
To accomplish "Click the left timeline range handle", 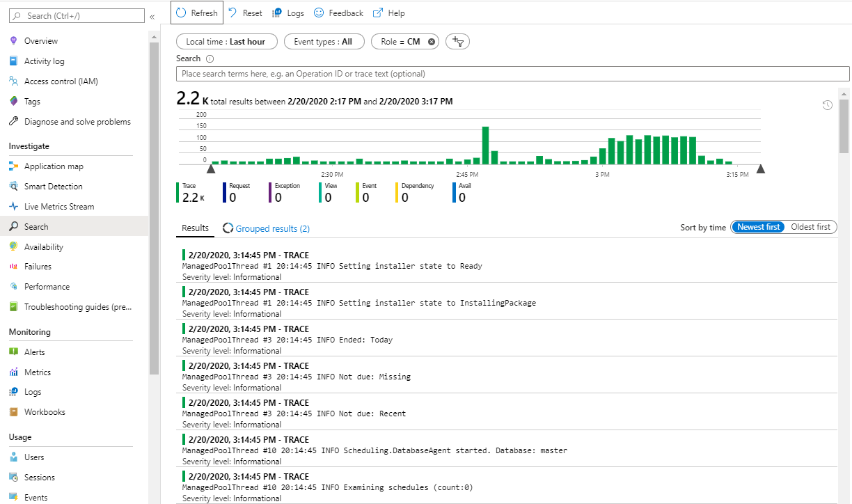I will click(x=211, y=168).
